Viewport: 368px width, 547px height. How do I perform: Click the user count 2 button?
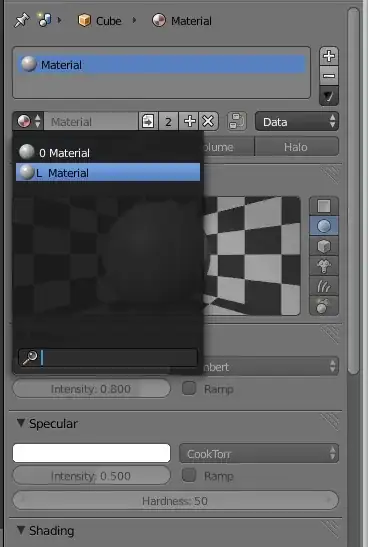pos(168,121)
